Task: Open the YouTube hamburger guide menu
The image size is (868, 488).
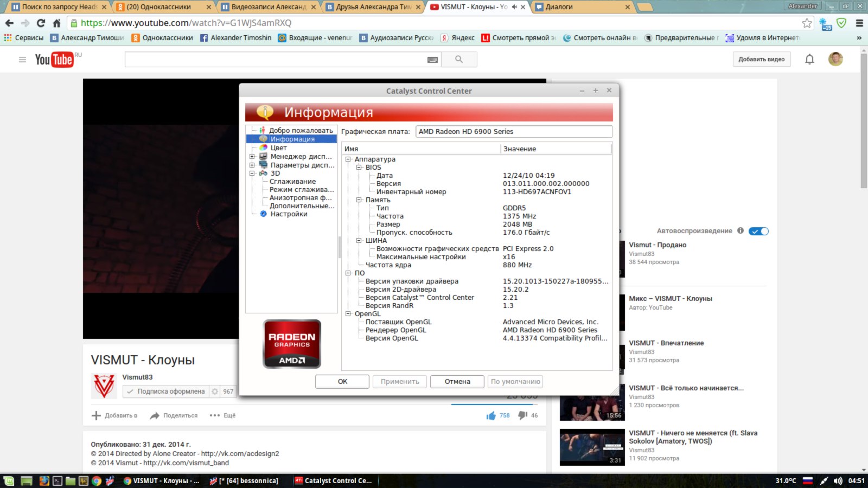Action: pyautogui.click(x=22, y=60)
